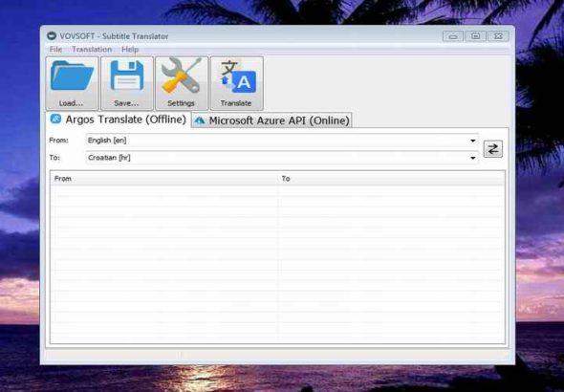Viewport: 564px width, 392px height.
Task: Close the Subtitle Translator window
Action: pos(498,36)
